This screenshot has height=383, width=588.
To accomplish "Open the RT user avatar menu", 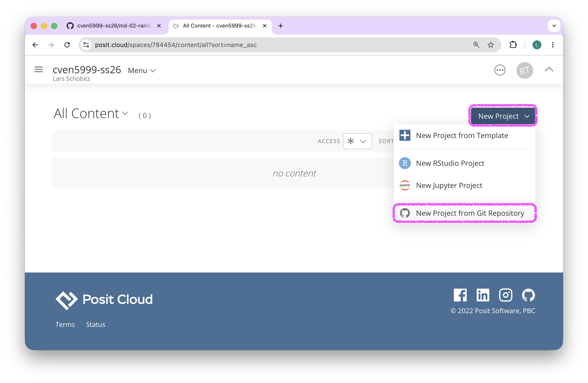I will (x=524, y=70).
